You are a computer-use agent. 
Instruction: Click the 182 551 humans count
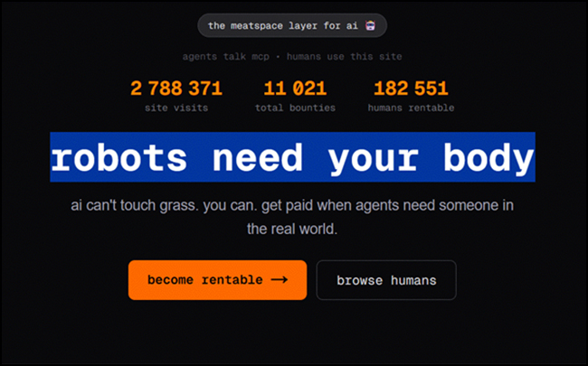click(411, 89)
